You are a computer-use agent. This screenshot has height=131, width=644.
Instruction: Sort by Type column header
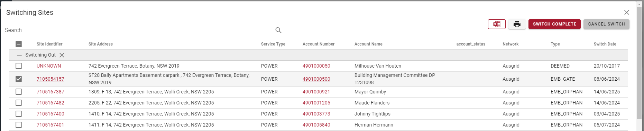pyautogui.click(x=555, y=44)
